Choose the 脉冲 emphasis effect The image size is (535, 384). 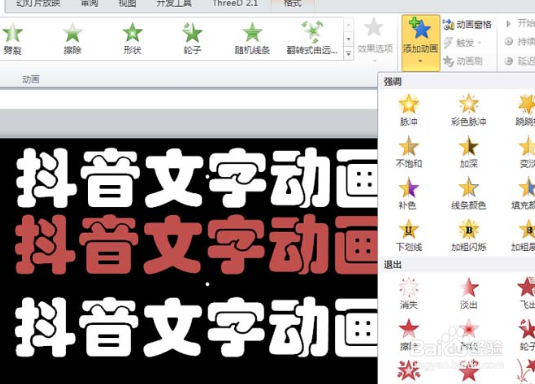point(409,110)
